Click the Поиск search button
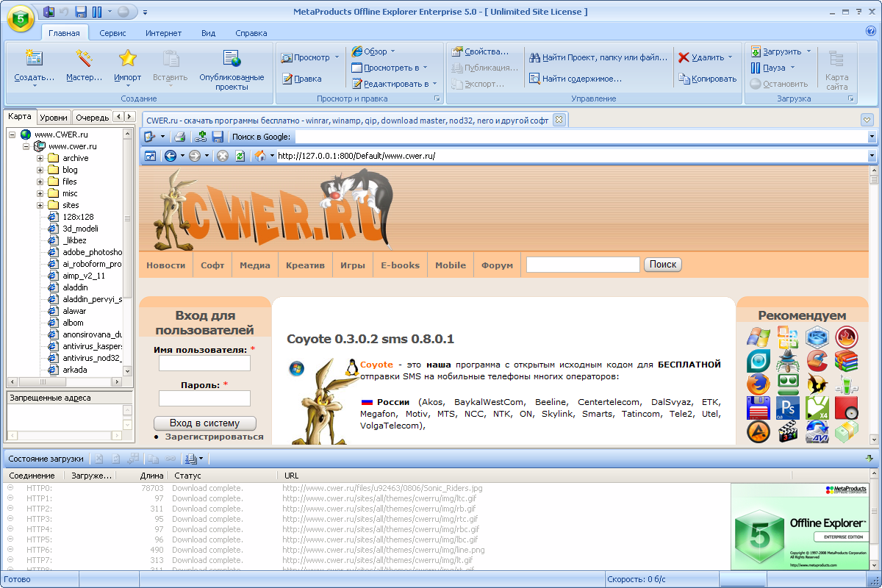Image resolution: width=882 pixels, height=588 pixels. point(662,265)
